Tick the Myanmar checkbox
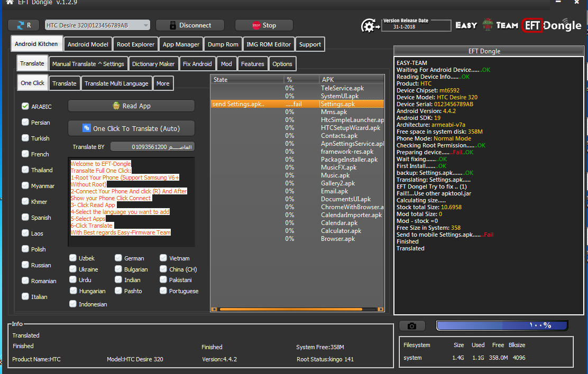 pyautogui.click(x=25, y=185)
